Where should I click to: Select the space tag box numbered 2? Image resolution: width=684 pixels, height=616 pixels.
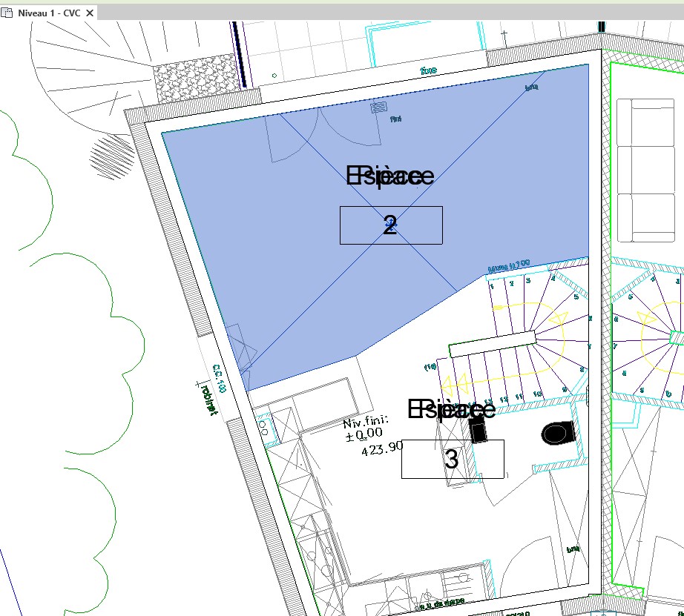[x=391, y=225]
